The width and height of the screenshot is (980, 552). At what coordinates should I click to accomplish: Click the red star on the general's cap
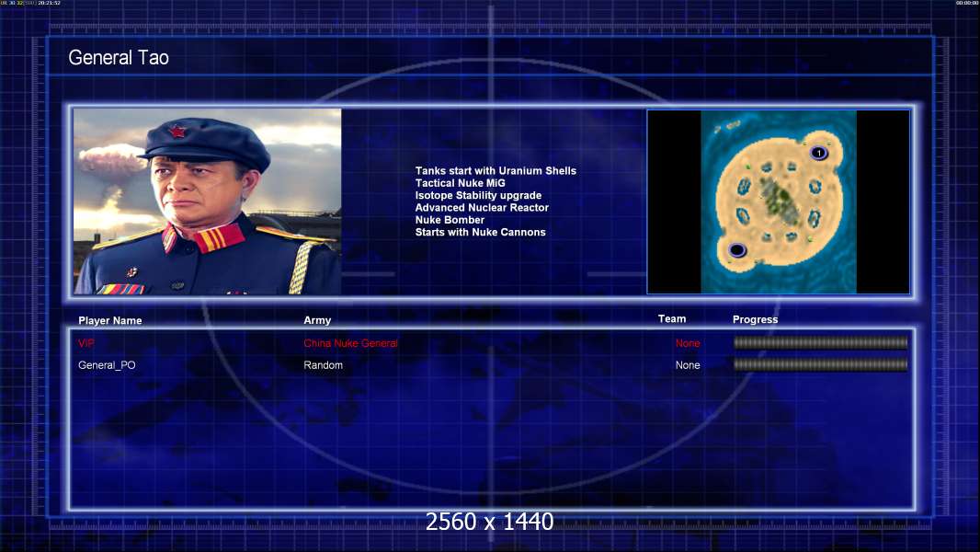coord(177,131)
